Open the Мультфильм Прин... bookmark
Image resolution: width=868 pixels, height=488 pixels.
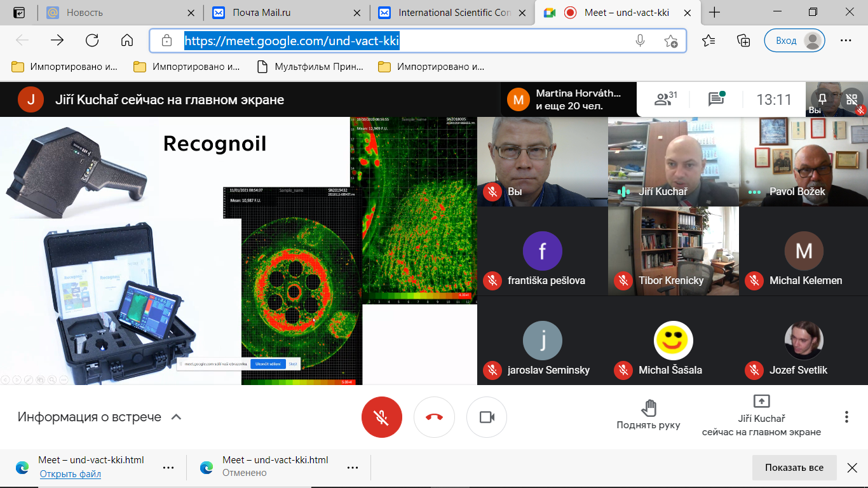(x=310, y=67)
